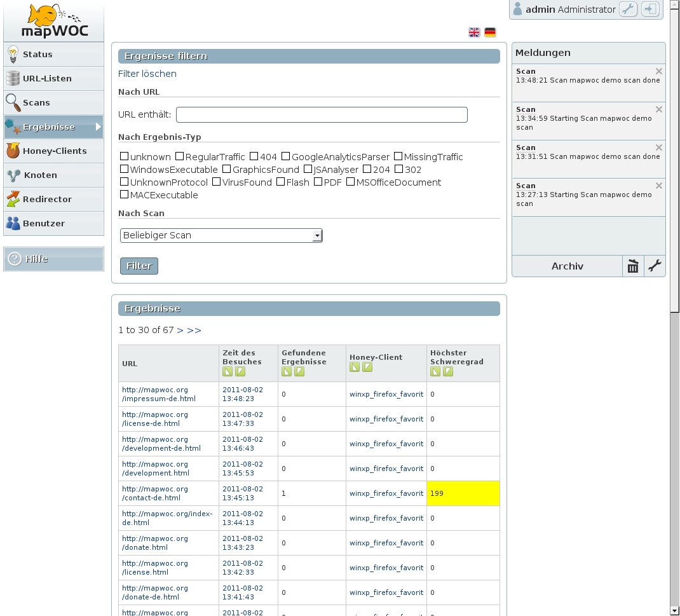
Task: Switch language using the German flag
Action: pos(490,32)
